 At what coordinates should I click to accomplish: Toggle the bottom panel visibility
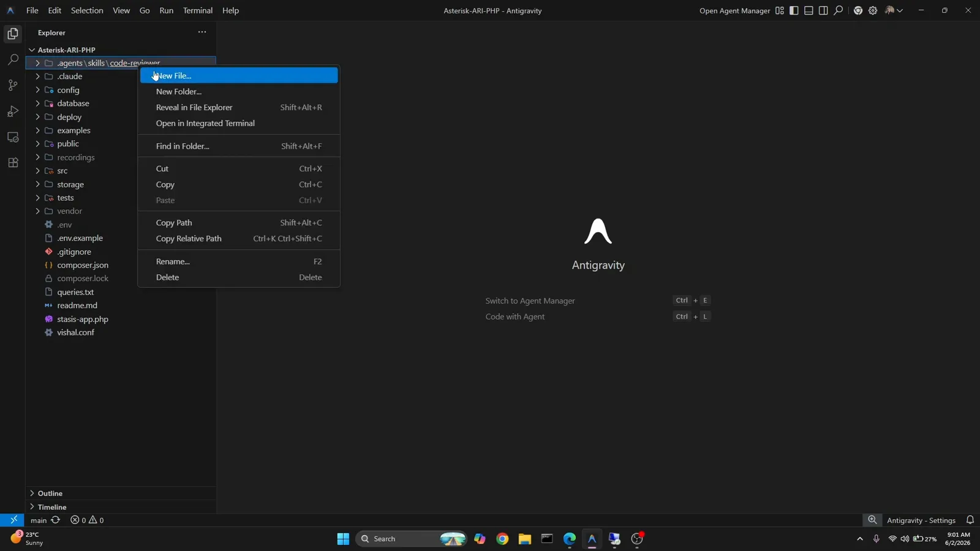click(x=809, y=10)
